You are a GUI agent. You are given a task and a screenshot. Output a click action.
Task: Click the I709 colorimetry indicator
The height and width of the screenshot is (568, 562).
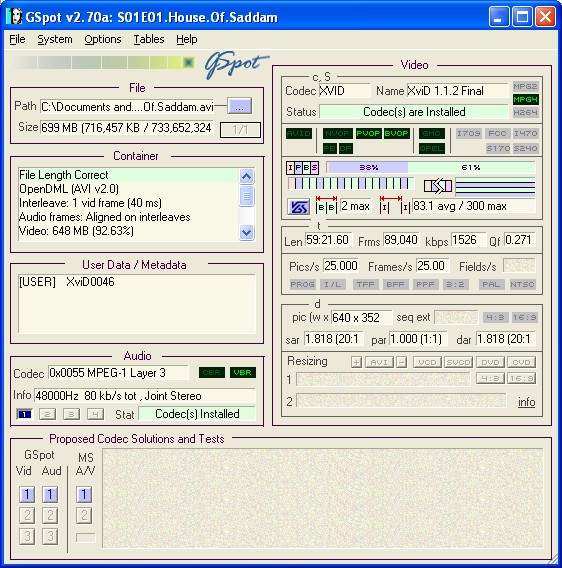pos(469,133)
